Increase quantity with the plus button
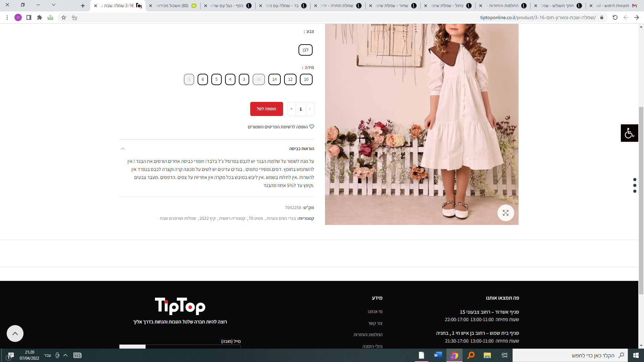The image size is (644, 362). click(291, 109)
